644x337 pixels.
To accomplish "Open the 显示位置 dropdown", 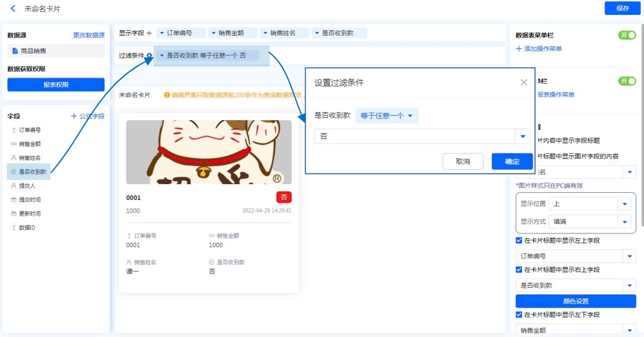I will tap(625, 204).
